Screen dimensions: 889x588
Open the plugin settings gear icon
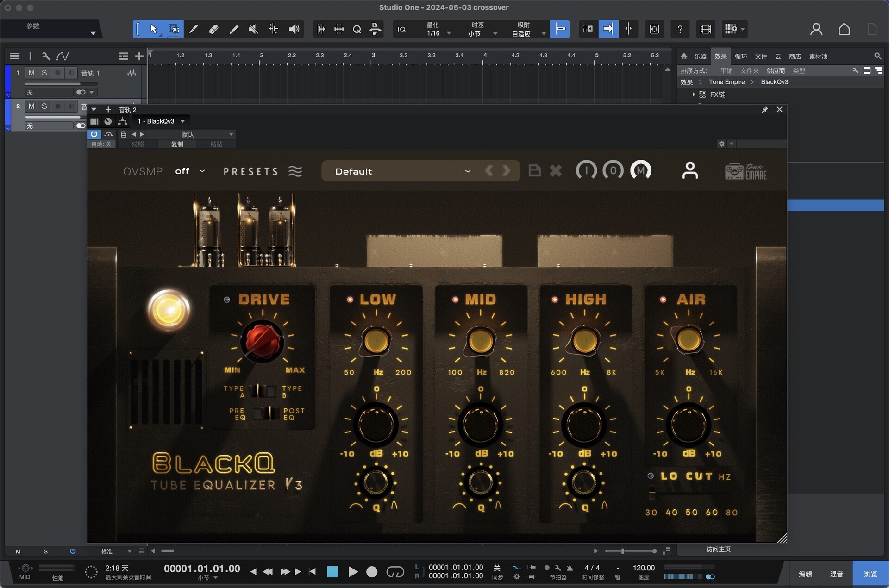721,144
